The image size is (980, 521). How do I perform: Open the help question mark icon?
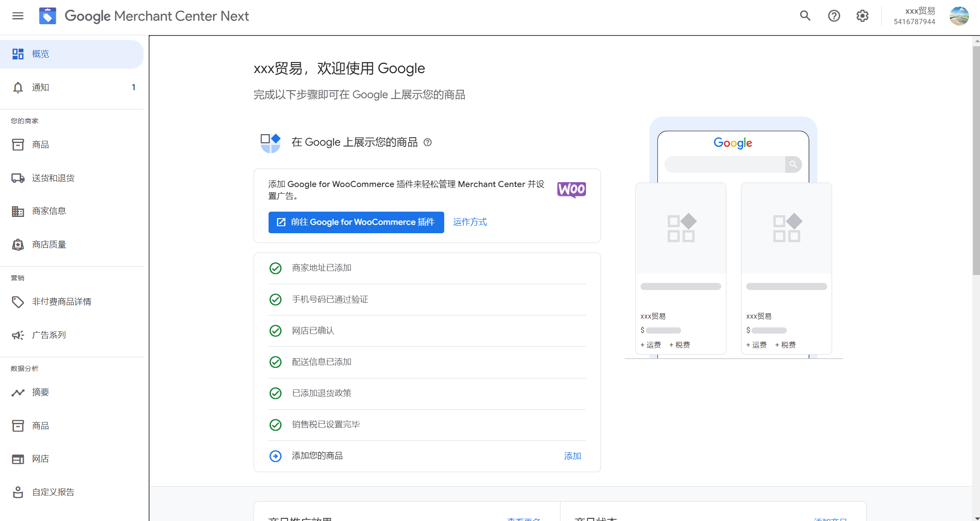834,16
